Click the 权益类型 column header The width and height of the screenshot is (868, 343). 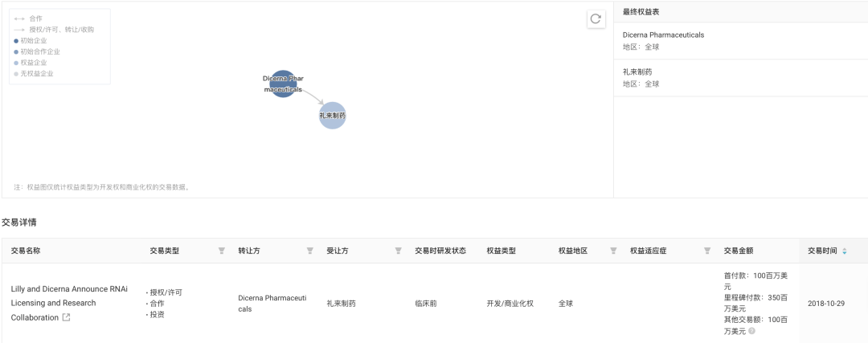click(502, 251)
